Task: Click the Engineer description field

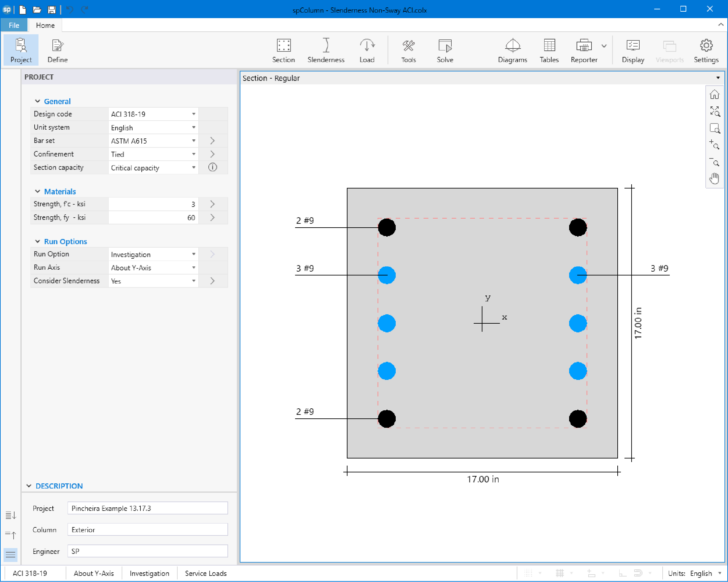Action: 148,551
